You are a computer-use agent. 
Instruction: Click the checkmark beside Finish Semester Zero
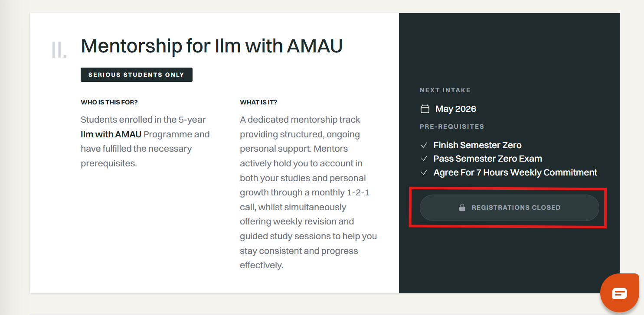pyautogui.click(x=425, y=145)
